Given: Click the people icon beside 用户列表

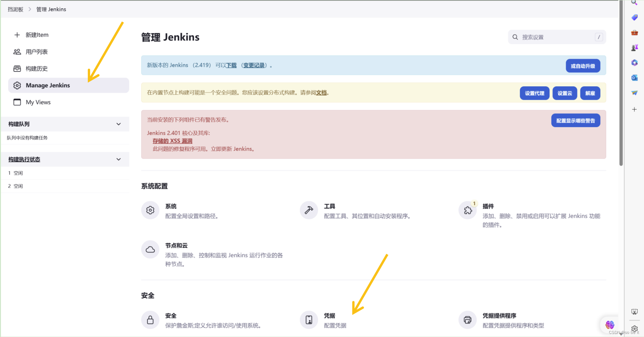Looking at the screenshot, I should (17, 52).
